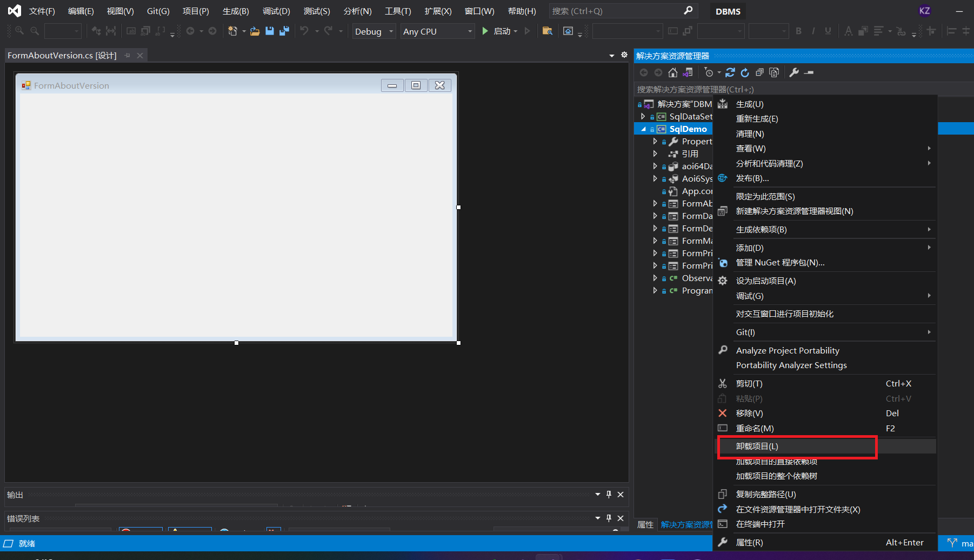Click the Visual Studio logo icon
Image resolution: width=974 pixels, height=560 pixels.
(15, 11)
